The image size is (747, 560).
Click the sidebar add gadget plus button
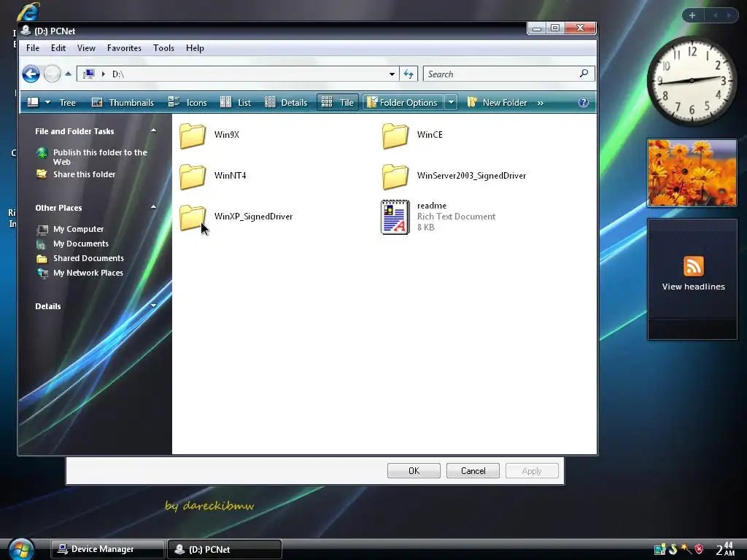(692, 15)
